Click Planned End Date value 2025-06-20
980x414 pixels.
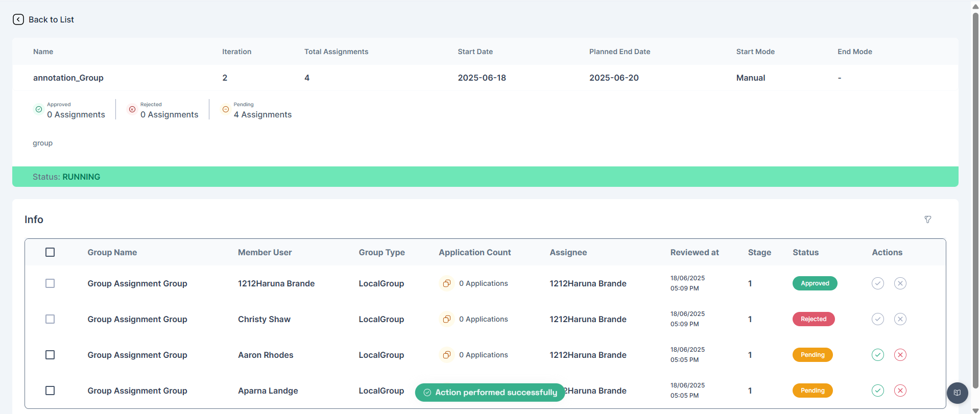coord(614,78)
